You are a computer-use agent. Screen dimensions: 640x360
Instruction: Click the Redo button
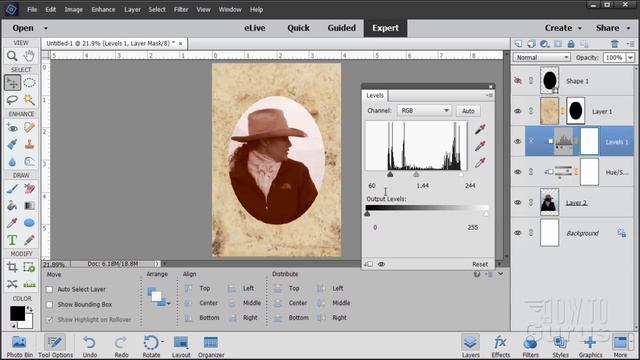click(121, 346)
